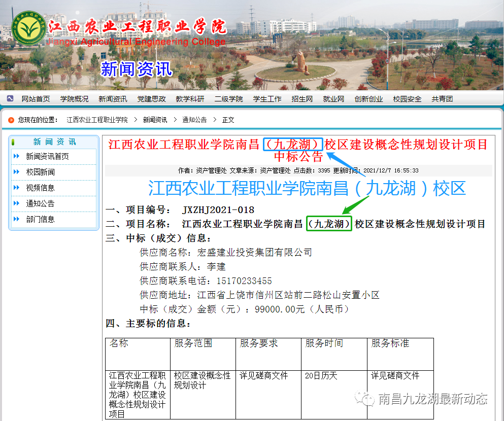Click the bid amount 99000.00元
This screenshot has width=504, height=421.
(x=279, y=309)
